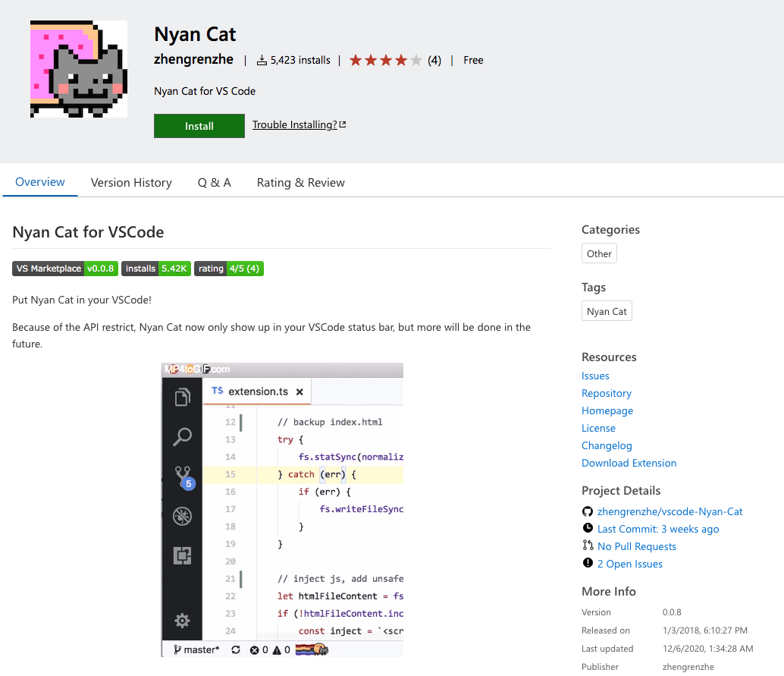Click the GitHub icon before zhengrenzhe/vscode-Nyan-Cat
This screenshot has height=676, width=784.
tap(588, 511)
